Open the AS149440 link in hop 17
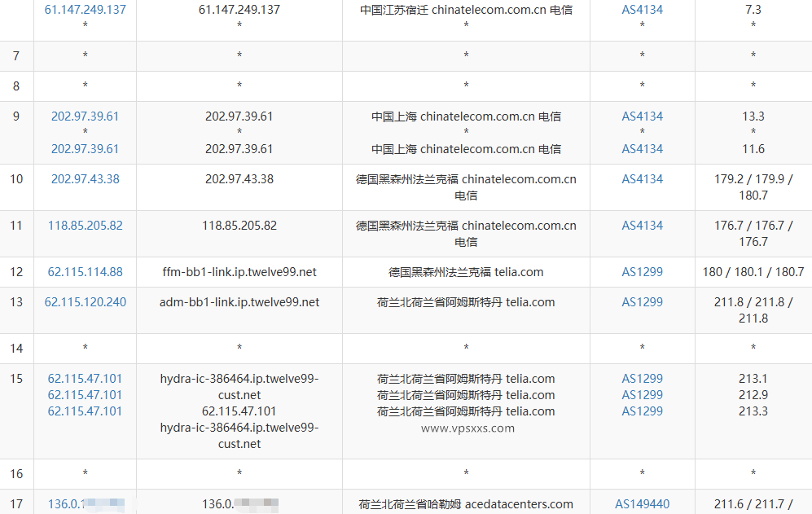Image resolution: width=812 pixels, height=514 pixels. coord(642,504)
